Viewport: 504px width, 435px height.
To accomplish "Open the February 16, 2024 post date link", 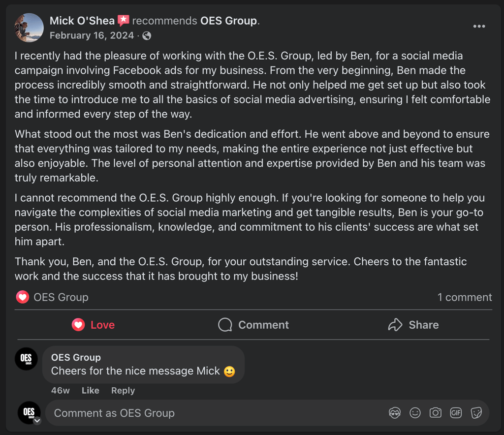I will [x=92, y=35].
